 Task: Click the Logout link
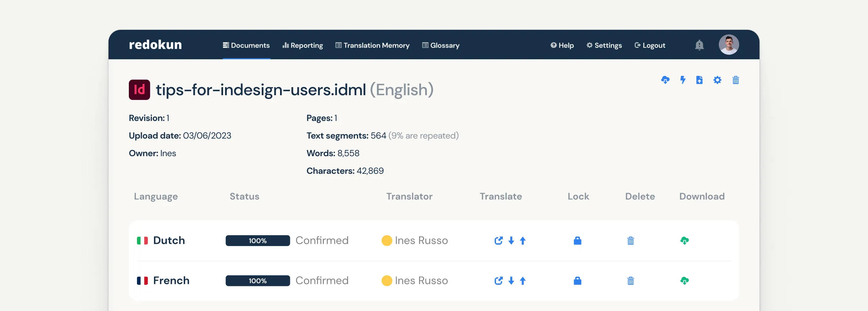pos(649,45)
